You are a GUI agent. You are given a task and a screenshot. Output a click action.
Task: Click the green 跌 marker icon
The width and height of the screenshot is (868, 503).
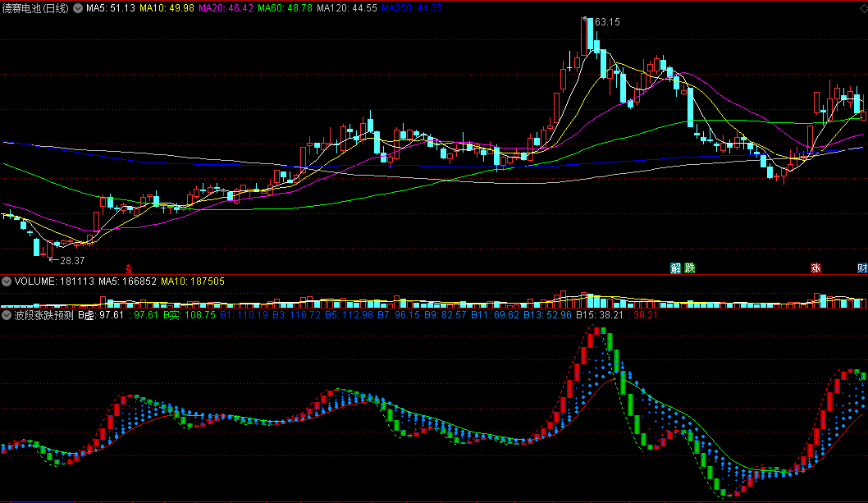point(689,268)
